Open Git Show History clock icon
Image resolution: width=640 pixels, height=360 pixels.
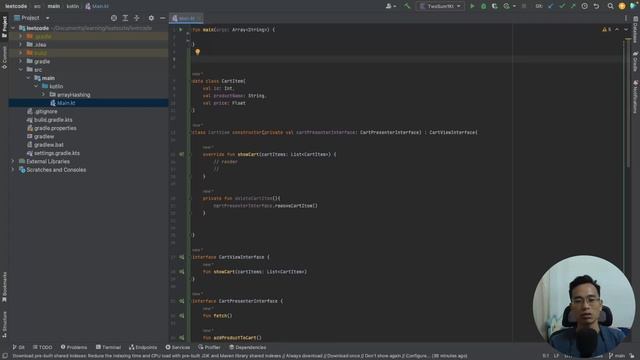(584, 6)
